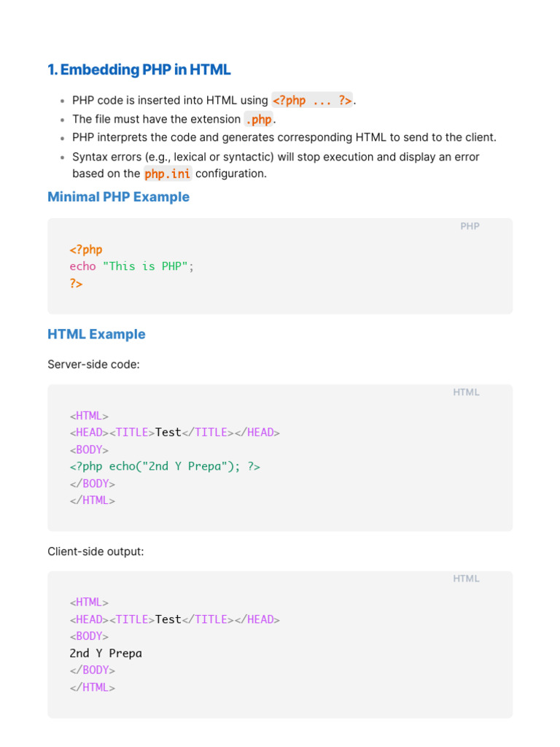The height and width of the screenshot is (747, 560).
Task: Click the PHP language label on first code block
Action: pos(470,226)
